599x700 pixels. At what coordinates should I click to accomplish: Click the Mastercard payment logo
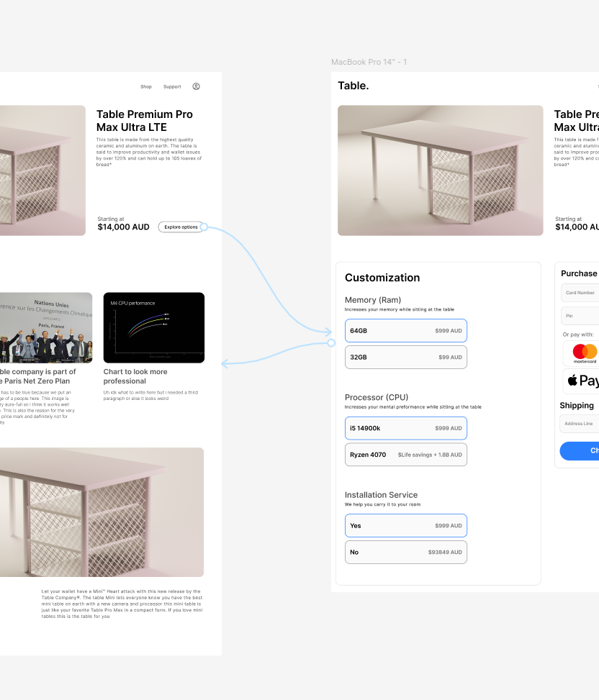coord(584,353)
